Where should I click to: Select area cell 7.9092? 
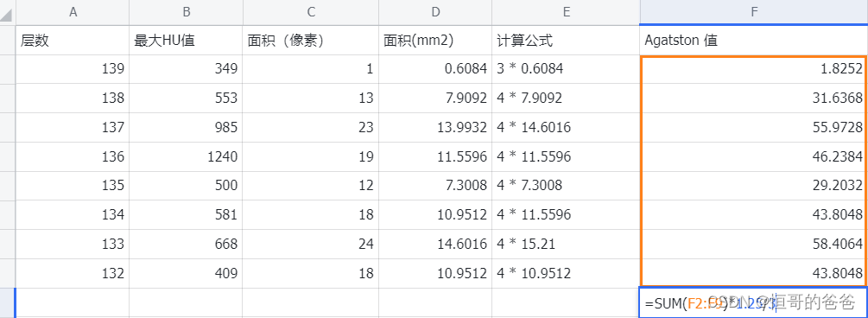[435, 99]
